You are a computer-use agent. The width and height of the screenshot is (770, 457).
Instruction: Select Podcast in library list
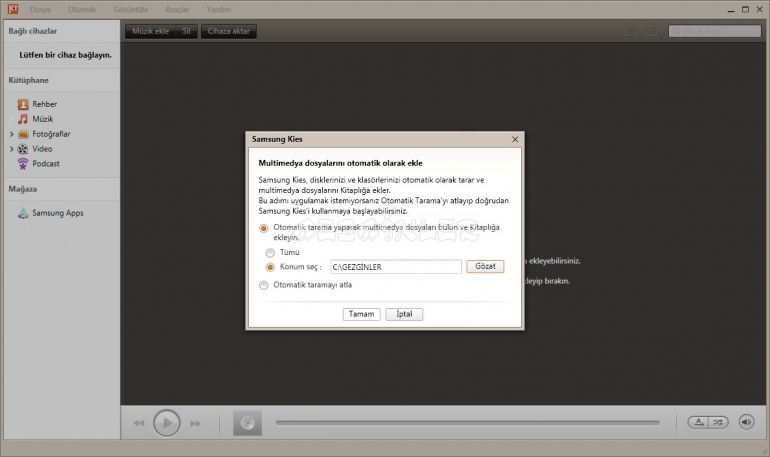point(46,164)
